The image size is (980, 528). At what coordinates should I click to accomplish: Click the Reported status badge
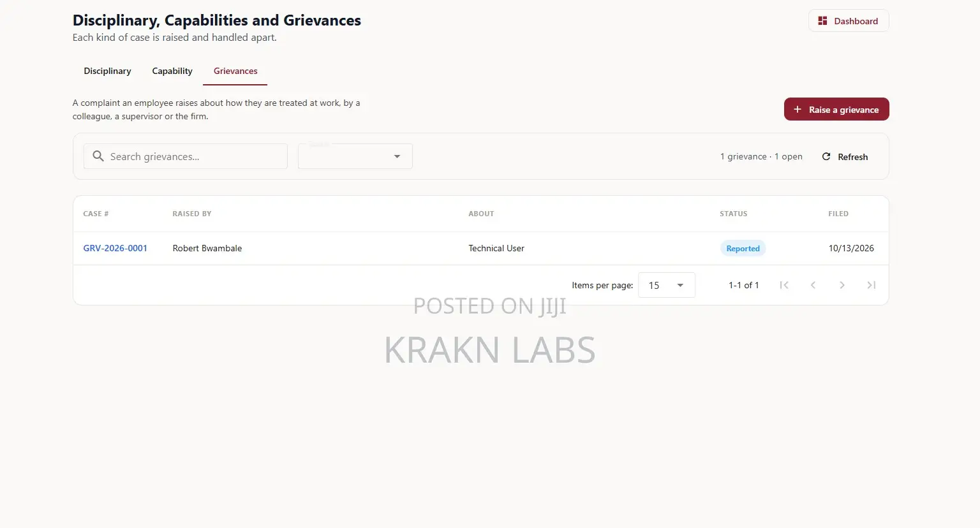[743, 249]
